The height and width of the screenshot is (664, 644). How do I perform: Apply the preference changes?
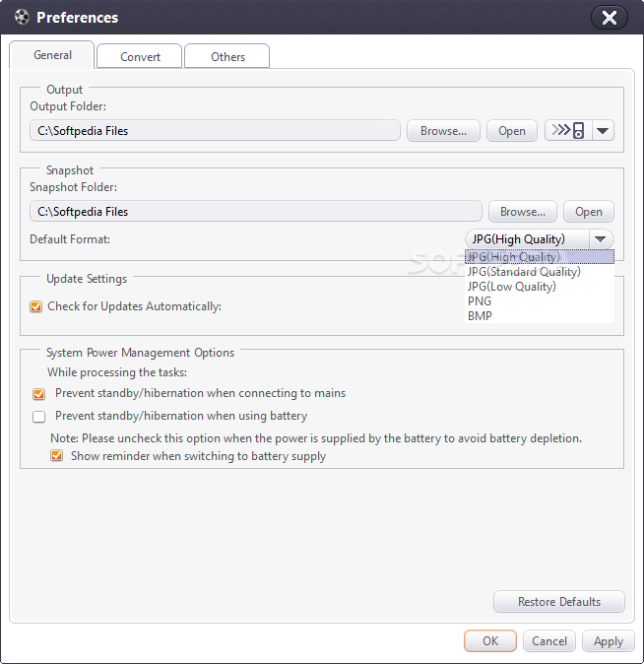point(609,641)
